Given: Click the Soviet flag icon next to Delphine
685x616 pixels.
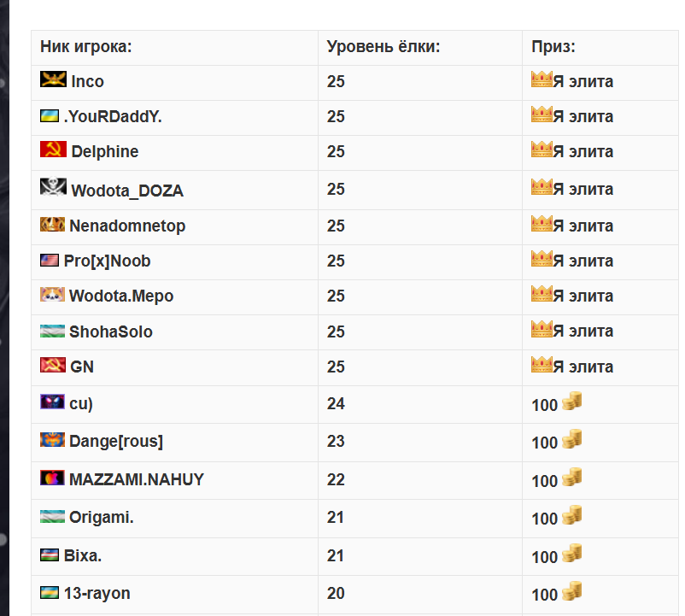Looking at the screenshot, I should coord(53,149).
